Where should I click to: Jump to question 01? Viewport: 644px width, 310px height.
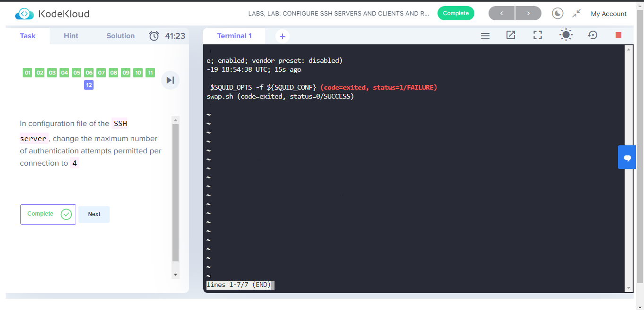click(27, 73)
